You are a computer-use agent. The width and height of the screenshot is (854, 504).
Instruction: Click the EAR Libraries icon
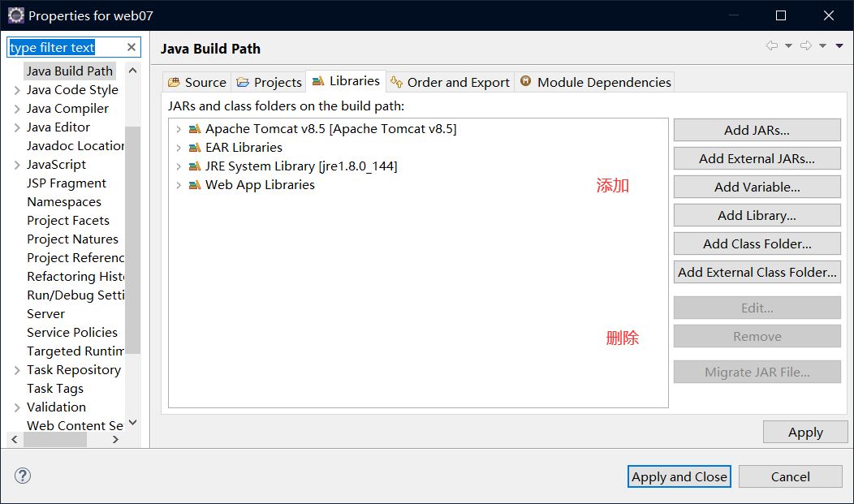194,148
